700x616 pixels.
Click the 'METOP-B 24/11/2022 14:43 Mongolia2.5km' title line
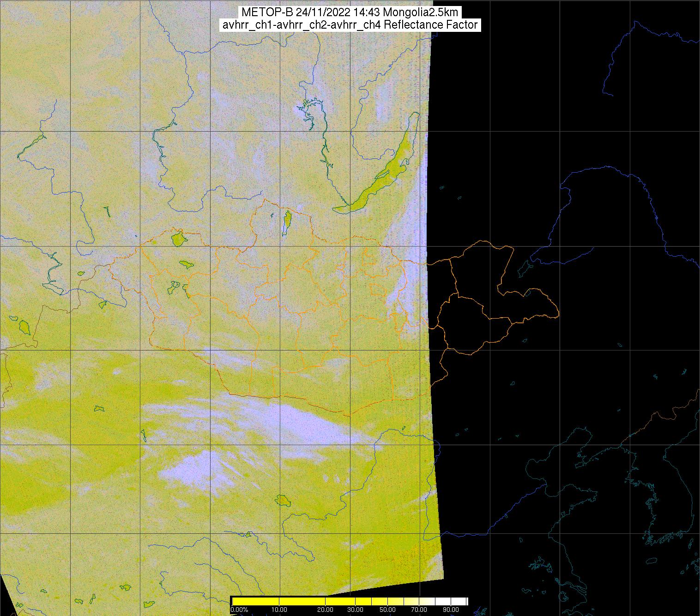tap(350, 12)
